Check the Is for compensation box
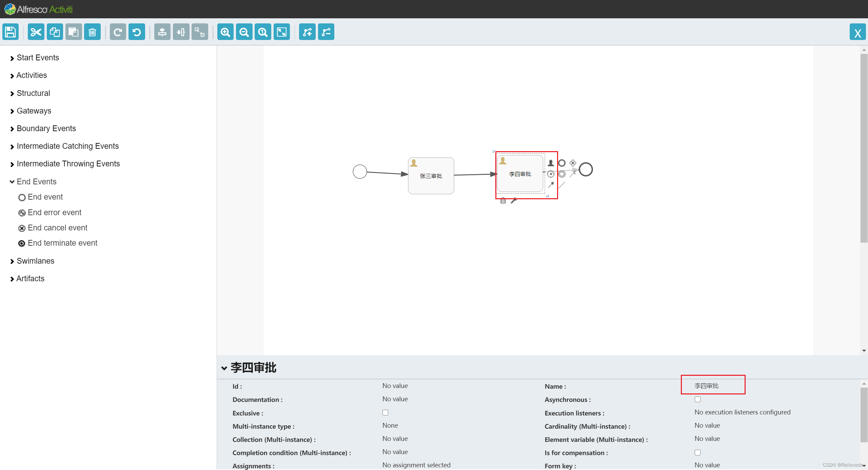 click(697, 453)
